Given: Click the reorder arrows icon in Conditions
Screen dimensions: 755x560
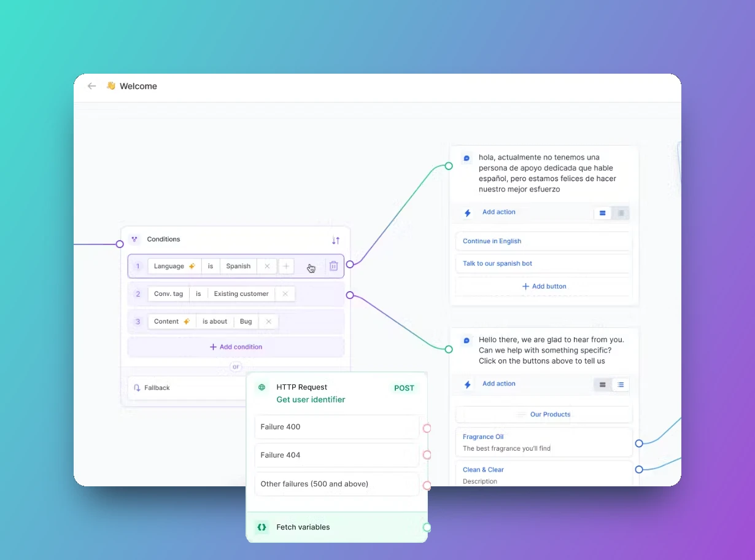Looking at the screenshot, I should point(336,240).
